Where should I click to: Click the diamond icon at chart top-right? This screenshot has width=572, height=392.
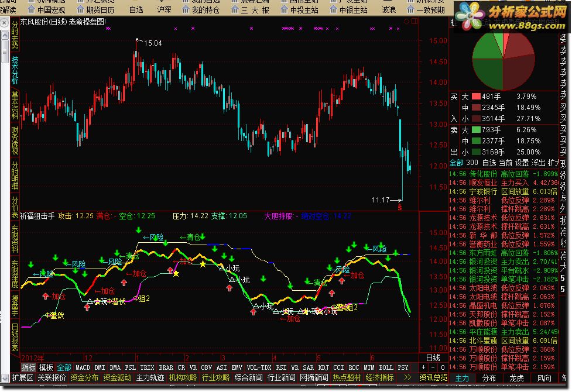407,22
